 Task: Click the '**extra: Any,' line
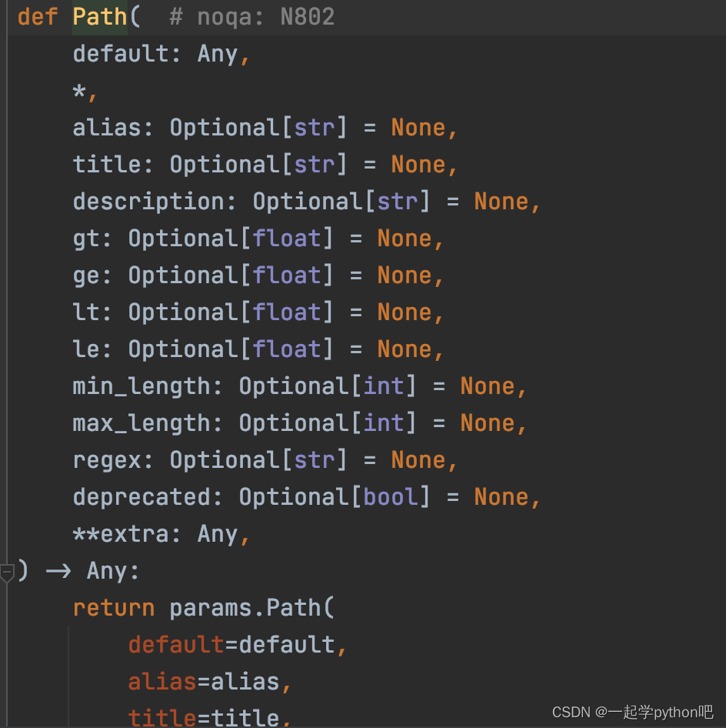(162, 534)
